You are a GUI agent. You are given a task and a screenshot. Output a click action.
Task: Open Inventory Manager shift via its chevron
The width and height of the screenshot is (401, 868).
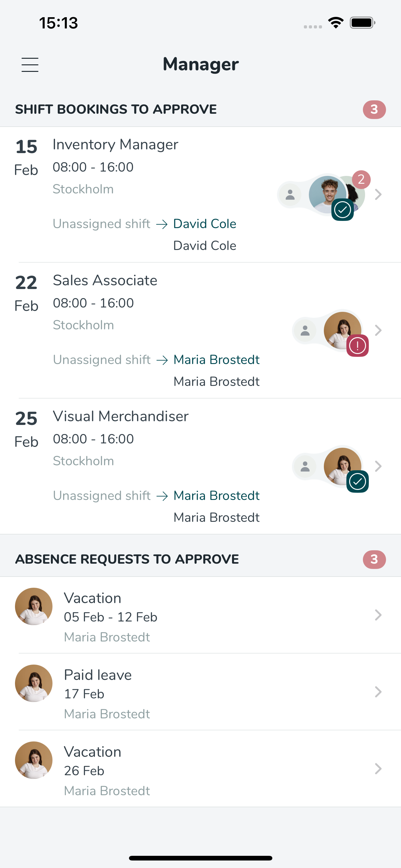pyautogui.click(x=378, y=194)
